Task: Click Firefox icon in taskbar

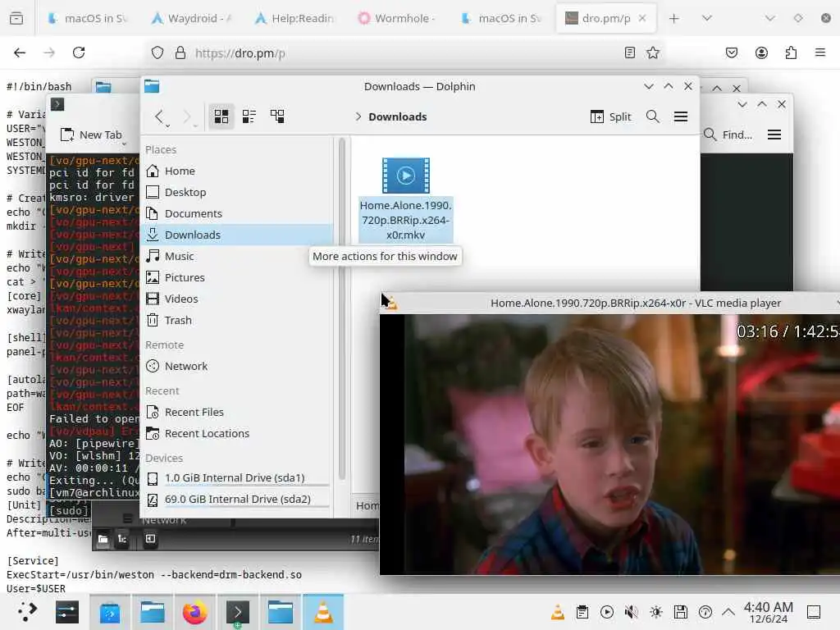Action: coord(194,612)
